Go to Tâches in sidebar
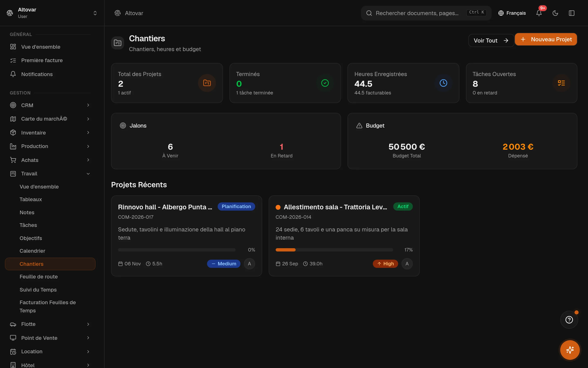Image resolution: width=588 pixels, height=368 pixels. click(x=50, y=225)
